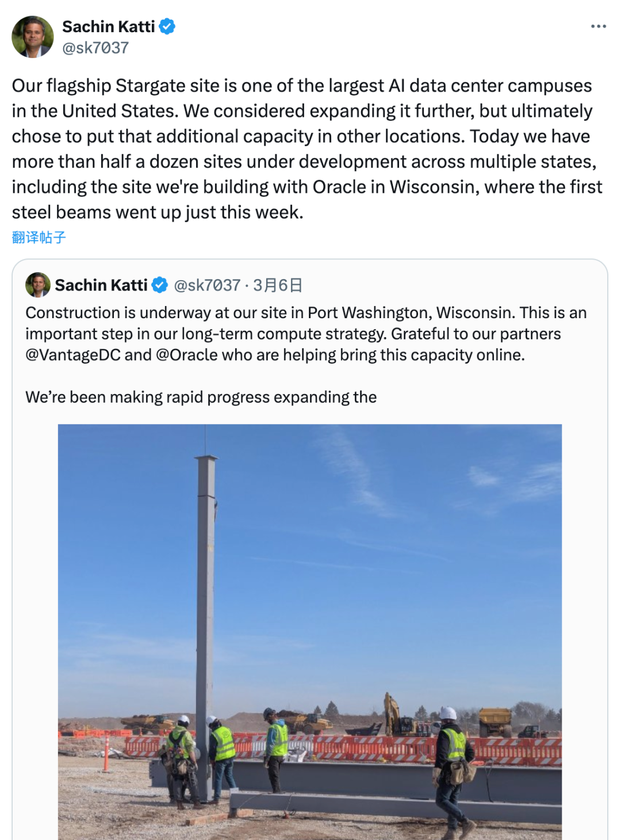Screen dimensions: 621x840
Task: Click the small avatar in the quoted post
Action: pyautogui.click(x=38, y=285)
